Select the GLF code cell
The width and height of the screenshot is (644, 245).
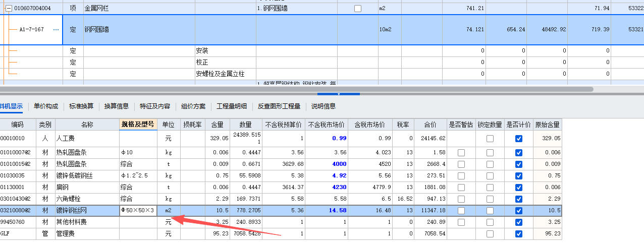(18, 234)
